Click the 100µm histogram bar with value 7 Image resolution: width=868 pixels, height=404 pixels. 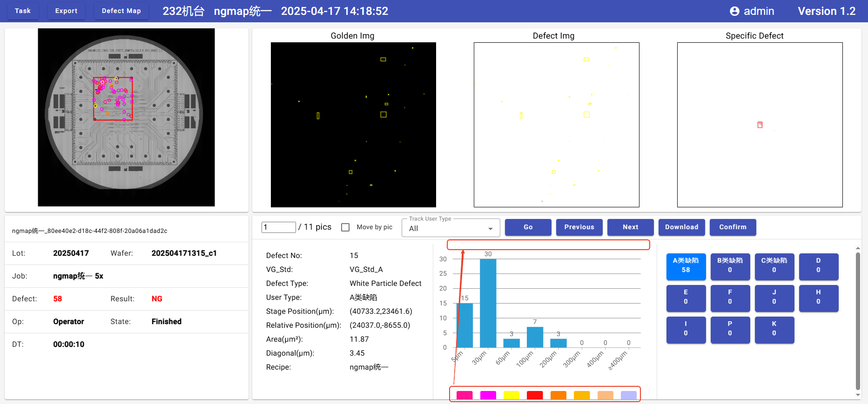(535, 337)
